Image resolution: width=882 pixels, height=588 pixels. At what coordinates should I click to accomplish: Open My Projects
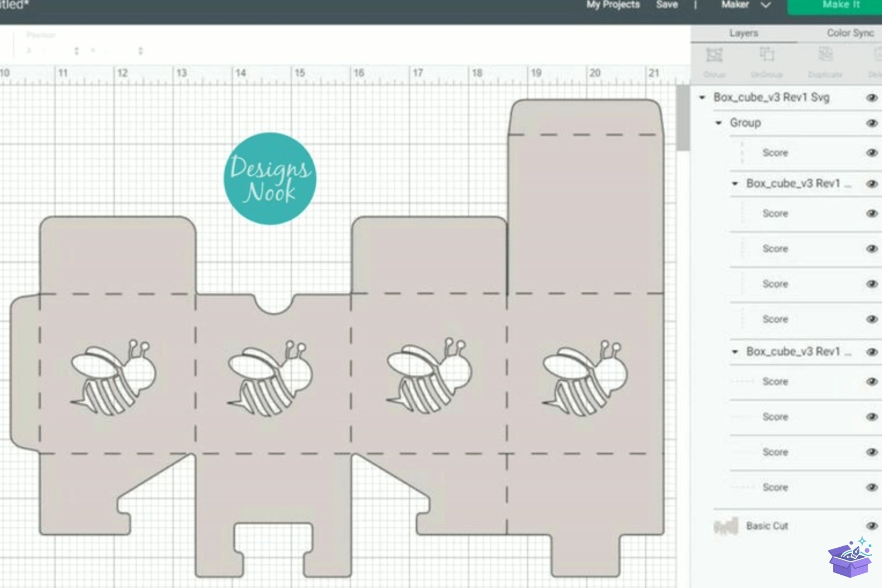[x=613, y=5]
